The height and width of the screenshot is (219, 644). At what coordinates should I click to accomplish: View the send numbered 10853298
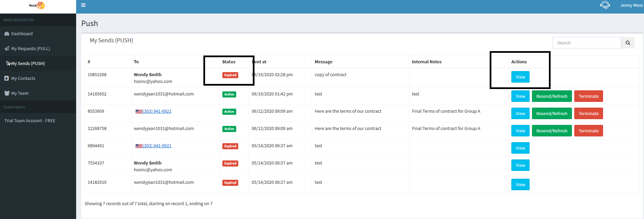520,77
